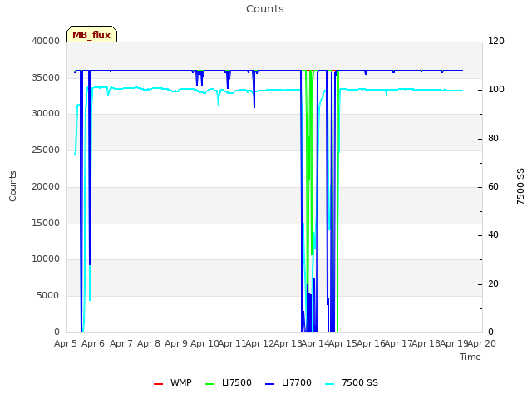
Task: Click the 15000 left axis tick
Action: (x=46, y=223)
